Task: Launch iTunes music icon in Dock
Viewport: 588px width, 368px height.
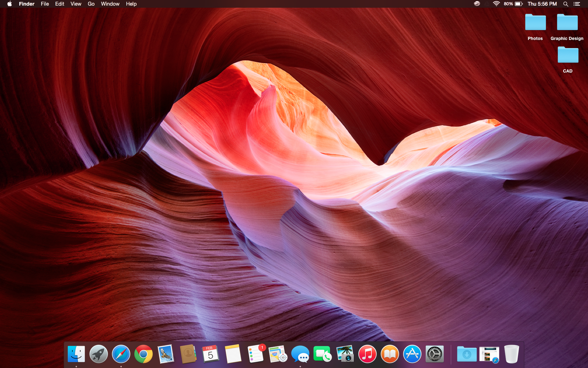Action: tap(367, 354)
